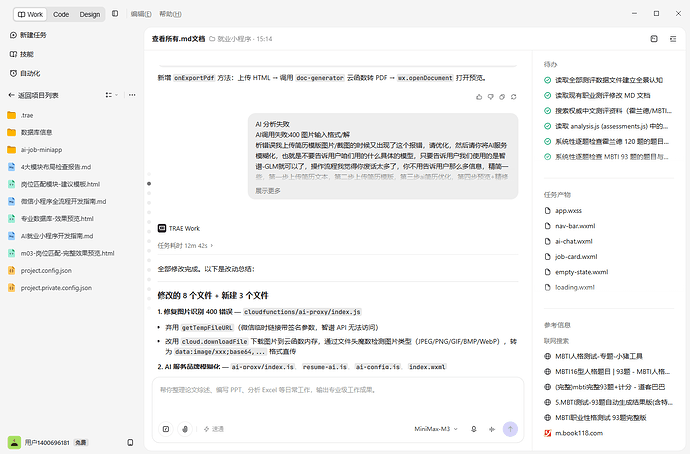This screenshot has width=690, height=454.
Task: Select todo 搜索权威中文测评资料
Action: coord(609,111)
